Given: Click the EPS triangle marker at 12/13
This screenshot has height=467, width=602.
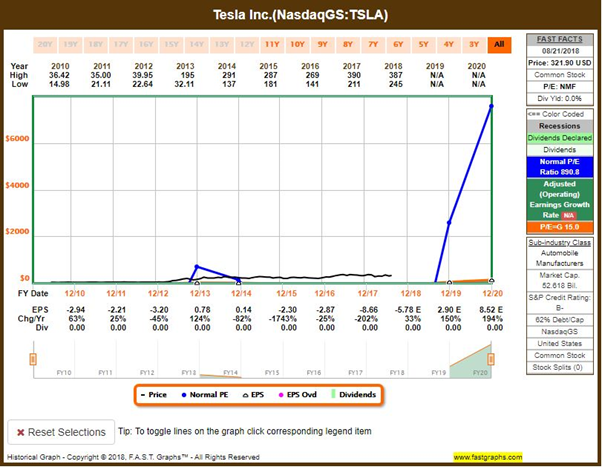Looking at the screenshot, I should (x=197, y=283).
